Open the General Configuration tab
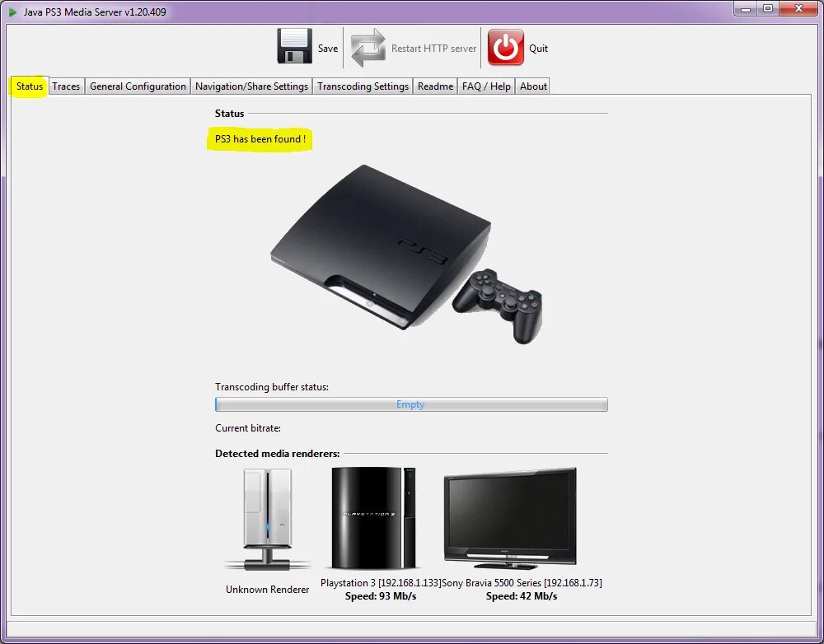The image size is (824, 644). click(x=138, y=86)
